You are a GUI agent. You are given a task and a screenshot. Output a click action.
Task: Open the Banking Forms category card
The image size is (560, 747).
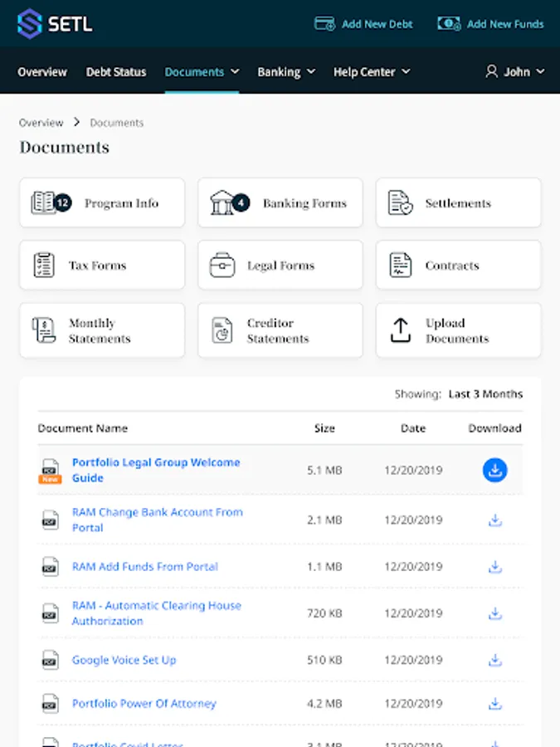pyautogui.click(x=280, y=203)
